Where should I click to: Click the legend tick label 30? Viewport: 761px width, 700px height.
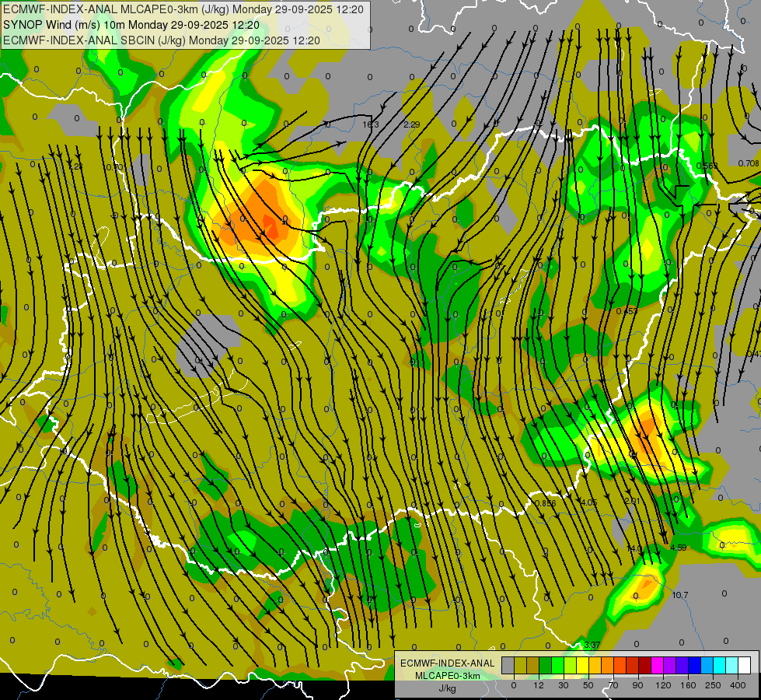tap(564, 685)
